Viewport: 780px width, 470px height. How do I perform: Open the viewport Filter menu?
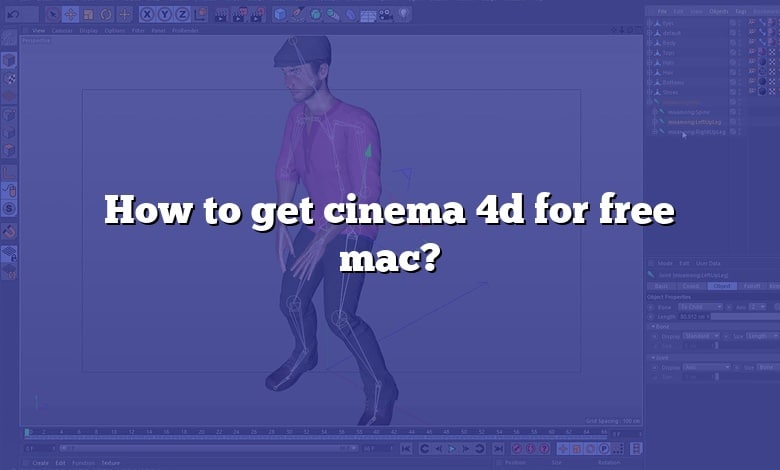138,31
